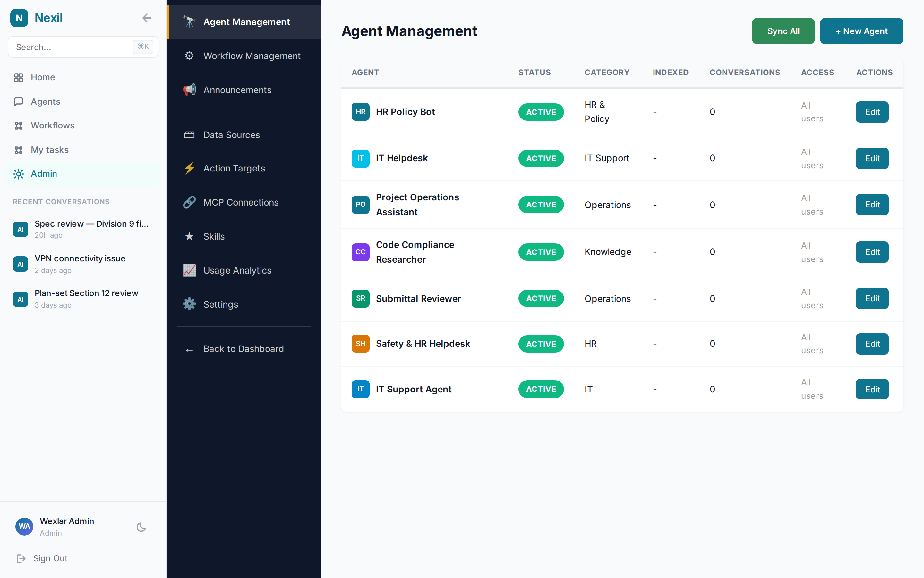Go to Announcements admin section

244,90
